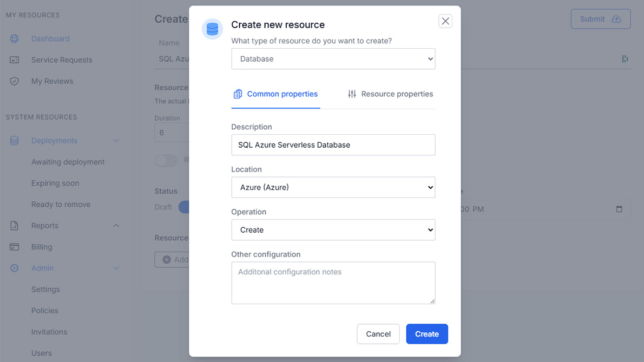Viewport: 644px width, 362px height.
Task: Open the Operation Create dropdown
Action: [333, 230]
